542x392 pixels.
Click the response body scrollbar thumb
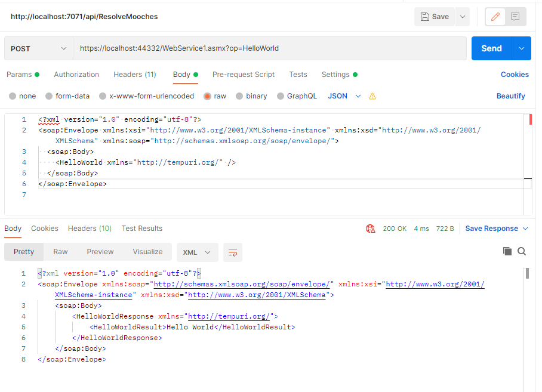(527, 273)
